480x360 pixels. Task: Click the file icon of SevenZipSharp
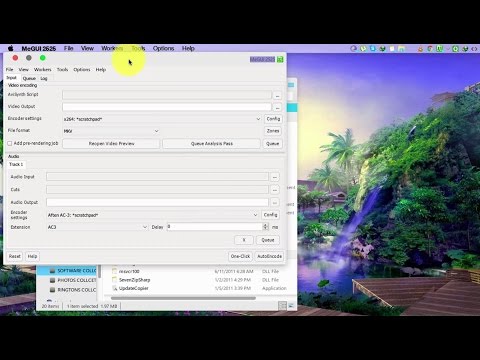click(114, 280)
